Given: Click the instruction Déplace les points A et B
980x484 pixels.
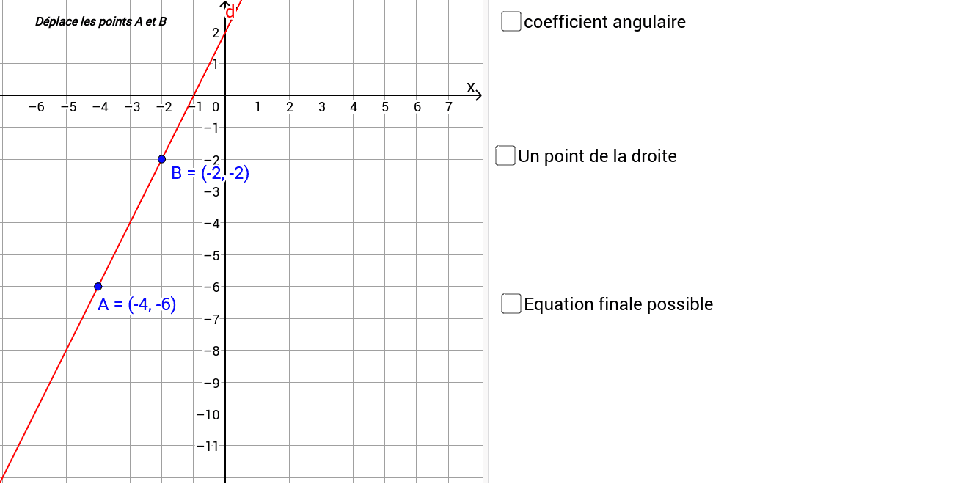Looking at the screenshot, I should coord(100,21).
